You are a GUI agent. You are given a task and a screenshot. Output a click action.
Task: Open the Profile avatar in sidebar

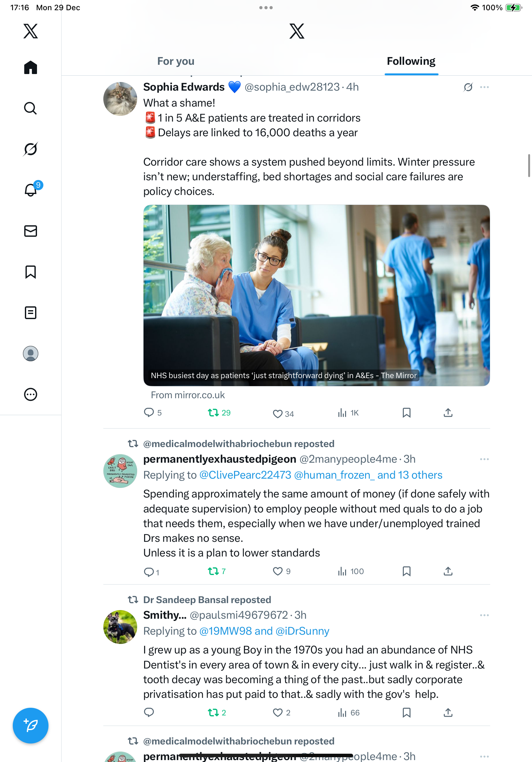31,354
